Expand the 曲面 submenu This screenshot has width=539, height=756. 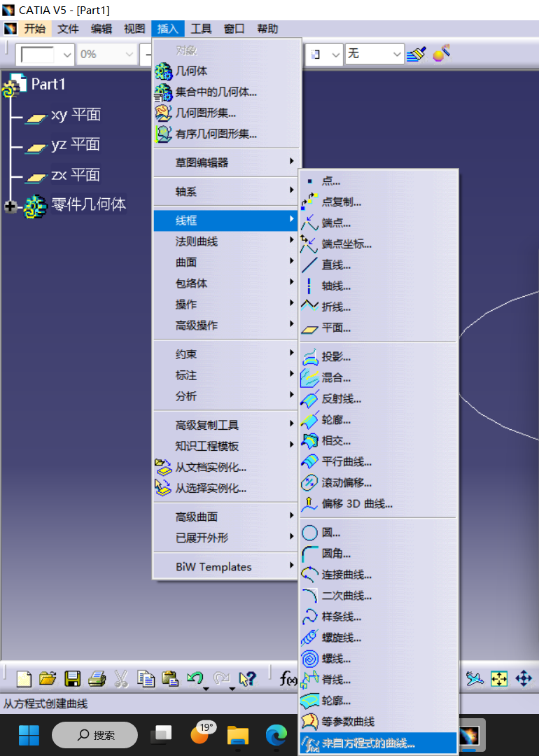click(225, 262)
